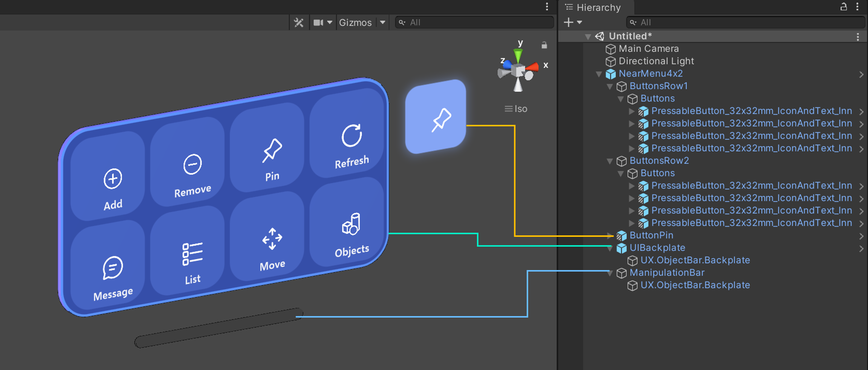Select the ButtonsRow2 object
The image size is (868, 370).
[x=659, y=161]
